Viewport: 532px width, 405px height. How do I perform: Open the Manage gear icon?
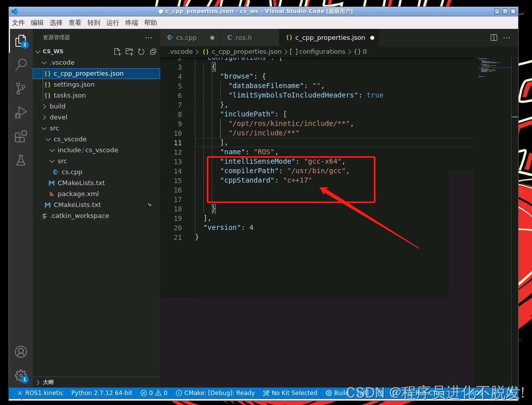point(21,376)
